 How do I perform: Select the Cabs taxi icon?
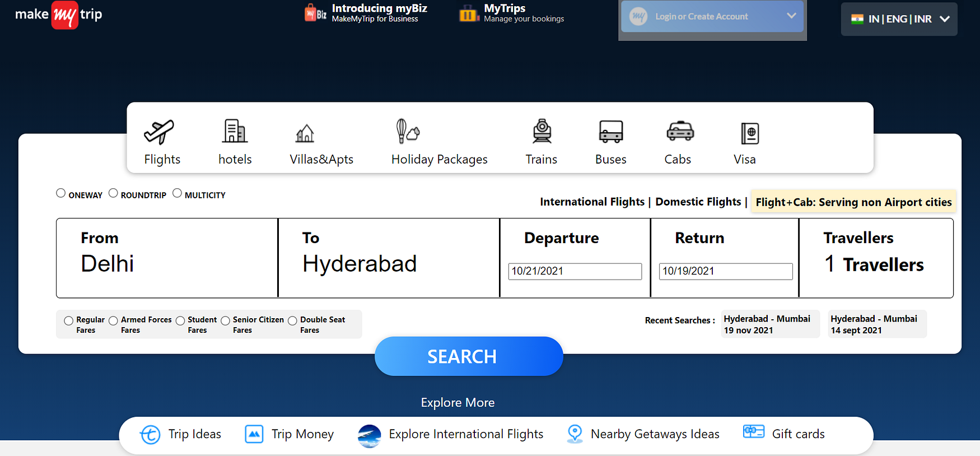tap(680, 131)
